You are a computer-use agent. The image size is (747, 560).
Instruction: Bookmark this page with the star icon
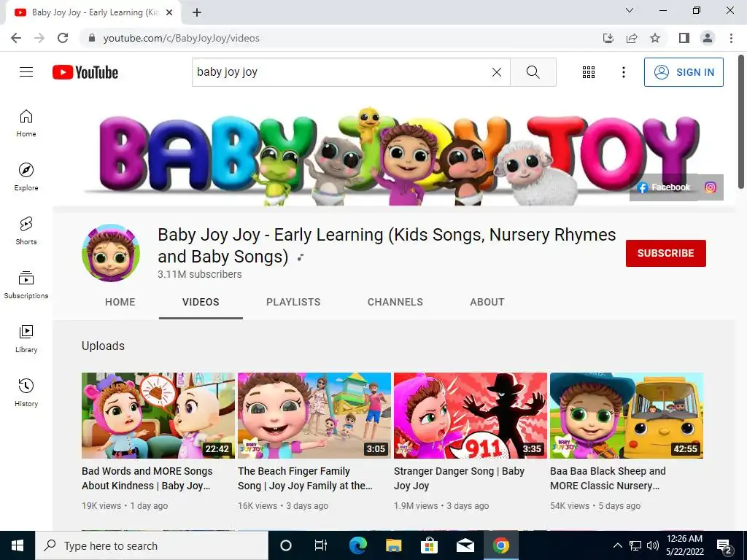click(x=655, y=38)
